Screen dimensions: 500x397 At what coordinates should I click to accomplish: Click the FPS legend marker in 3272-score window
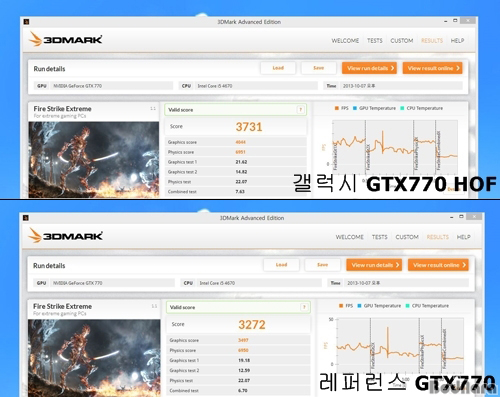(341, 306)
